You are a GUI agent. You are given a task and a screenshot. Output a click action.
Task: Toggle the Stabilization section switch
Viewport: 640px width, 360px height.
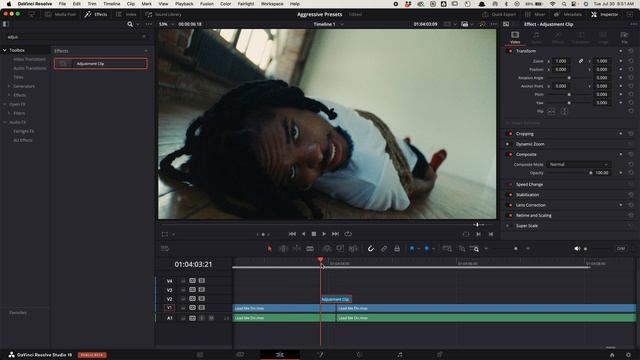[x=510, y=195]
